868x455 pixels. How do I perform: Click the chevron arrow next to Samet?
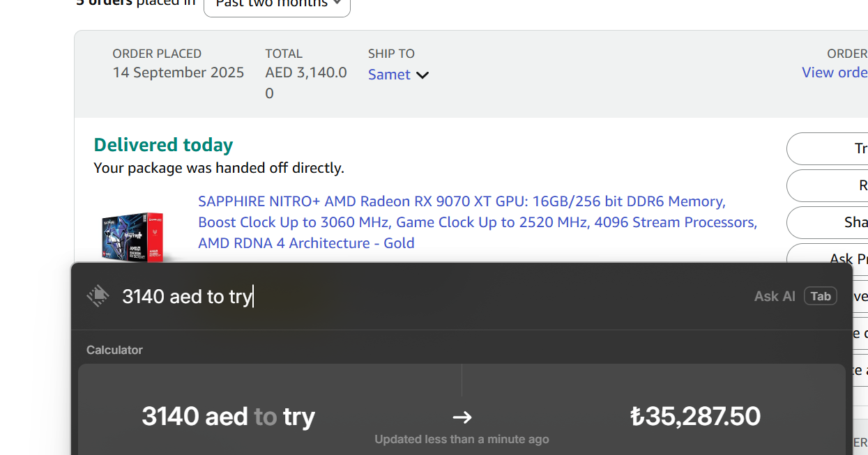[422, 75]
